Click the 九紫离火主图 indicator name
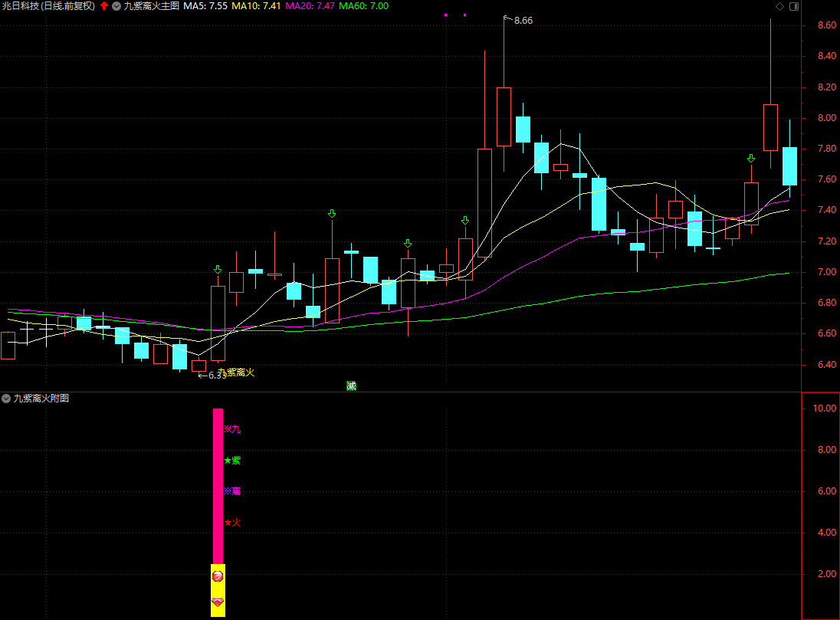 click(x=152, y=6)
